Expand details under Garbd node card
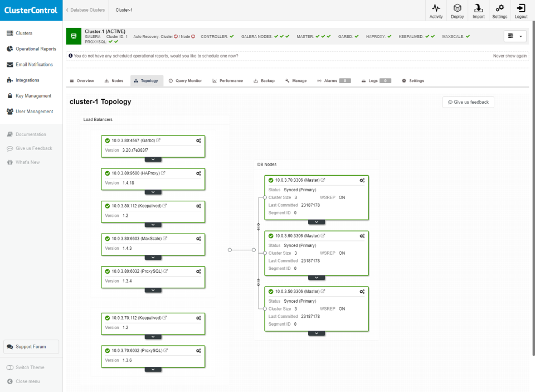 click(x=153, y=159)
